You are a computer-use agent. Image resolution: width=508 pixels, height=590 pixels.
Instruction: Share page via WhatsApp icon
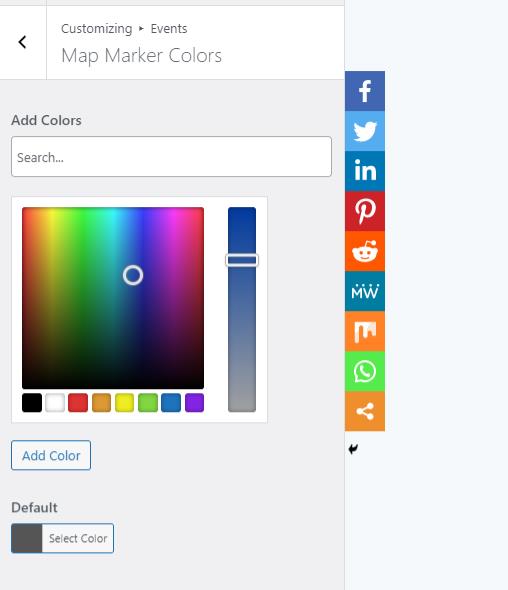pyautogui.click(x=365, y=371)
